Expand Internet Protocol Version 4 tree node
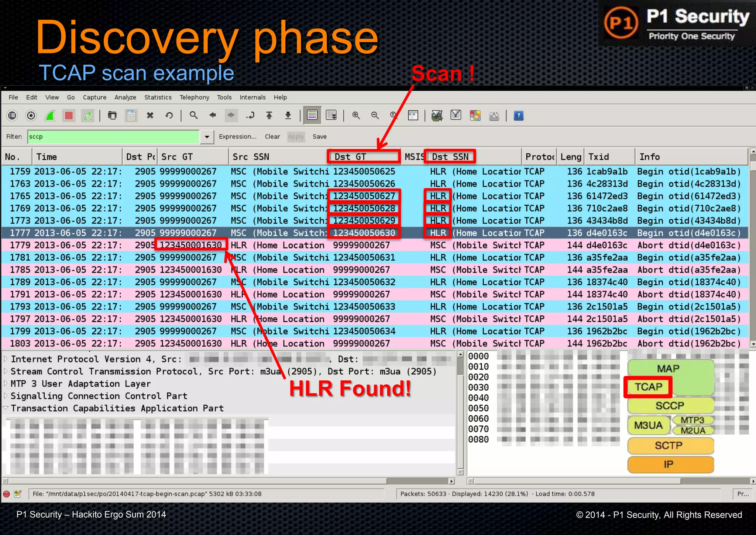 pos(6,359)
